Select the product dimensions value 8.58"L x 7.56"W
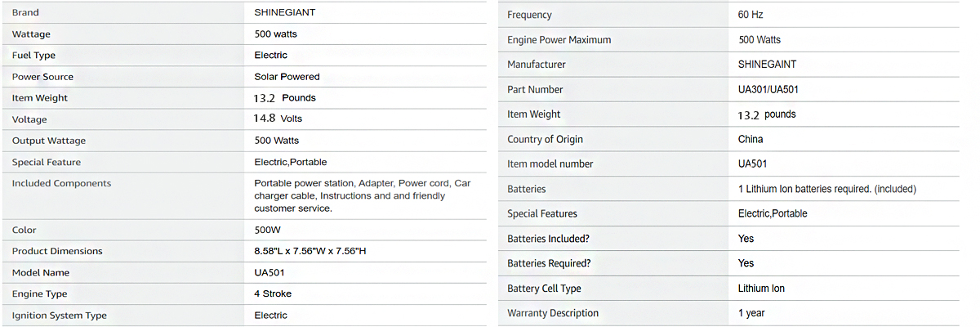The image size is (980, 327). click(310, 251)
